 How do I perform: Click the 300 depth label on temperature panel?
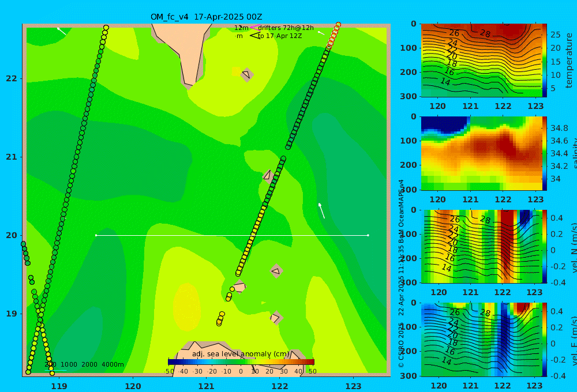click(409, 96)
